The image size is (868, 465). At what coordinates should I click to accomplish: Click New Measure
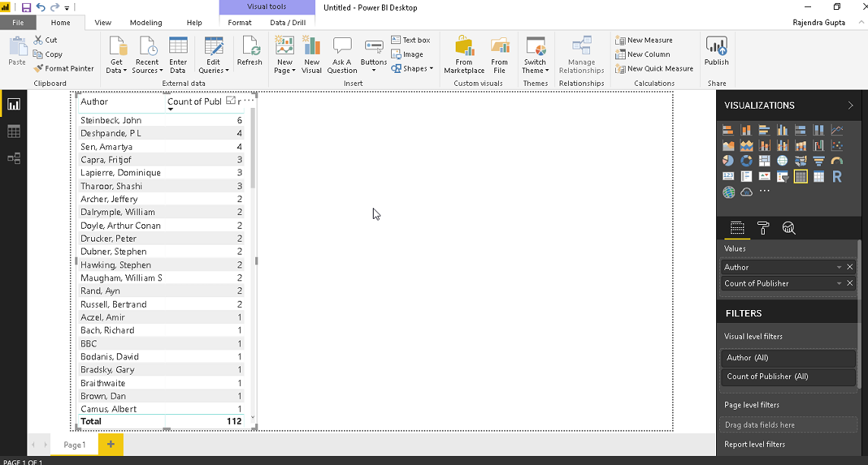coord(644,40)
